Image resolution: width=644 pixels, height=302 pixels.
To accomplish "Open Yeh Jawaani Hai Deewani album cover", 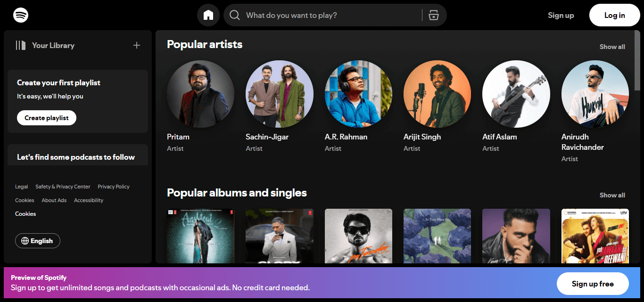I will [x=595, y=236].
